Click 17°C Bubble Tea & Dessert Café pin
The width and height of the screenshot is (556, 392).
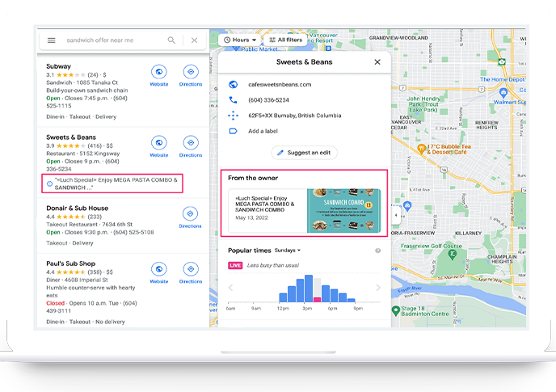point(421,149)
